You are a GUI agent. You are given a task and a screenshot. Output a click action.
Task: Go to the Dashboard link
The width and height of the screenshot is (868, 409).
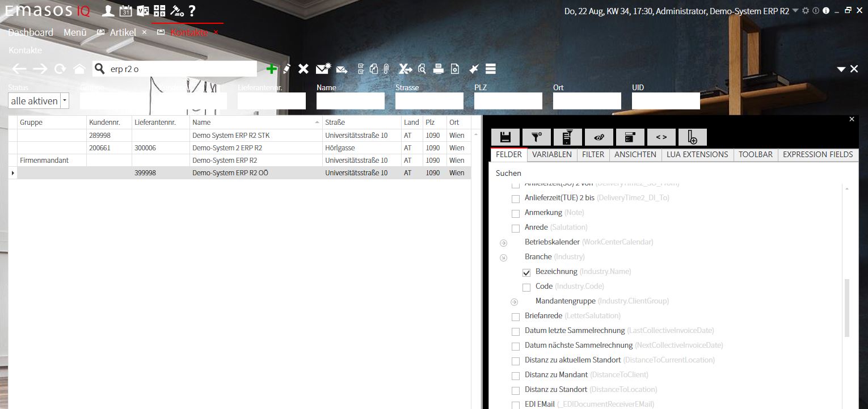tap(31, 32)
